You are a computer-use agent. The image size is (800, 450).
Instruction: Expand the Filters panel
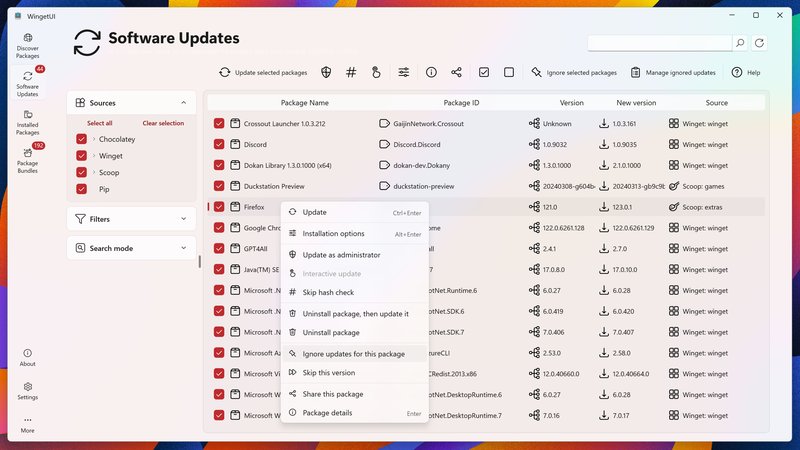click(183, 219)
